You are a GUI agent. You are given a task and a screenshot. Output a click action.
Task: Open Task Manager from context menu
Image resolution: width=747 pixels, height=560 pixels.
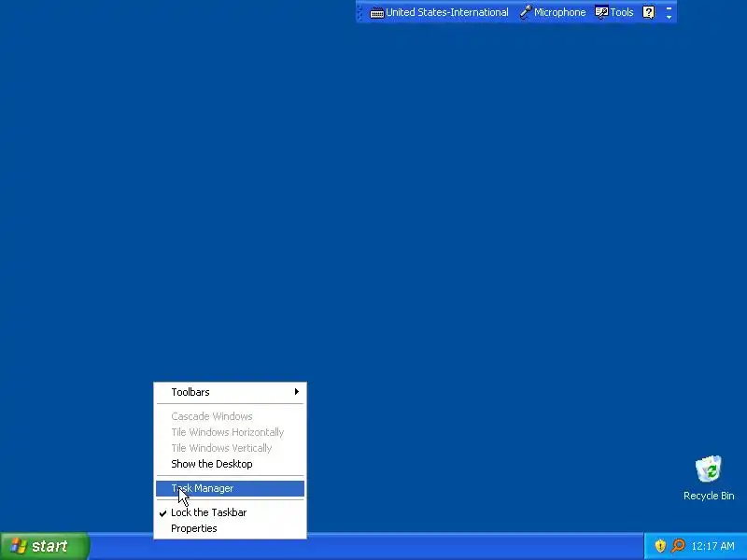point(230,488)
